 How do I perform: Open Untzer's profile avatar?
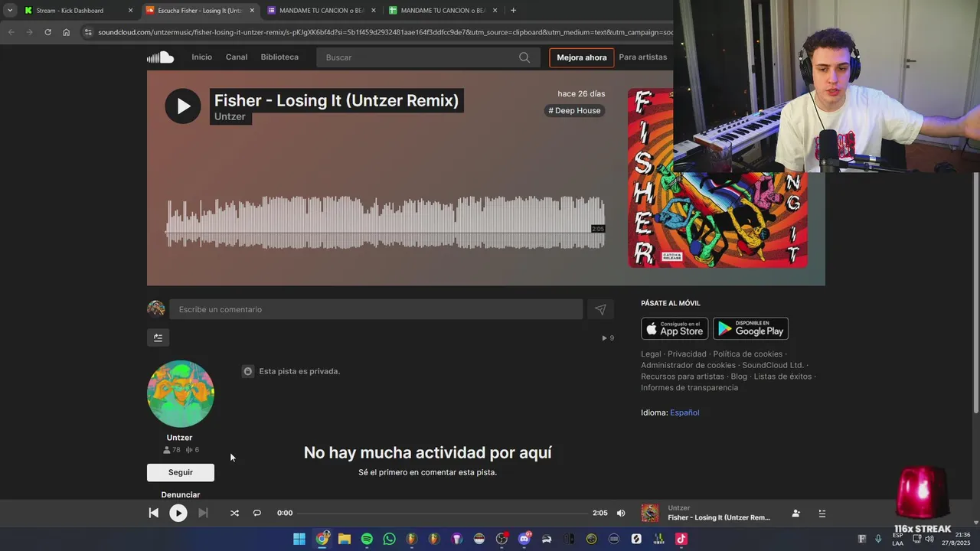[x=181, y=393]
